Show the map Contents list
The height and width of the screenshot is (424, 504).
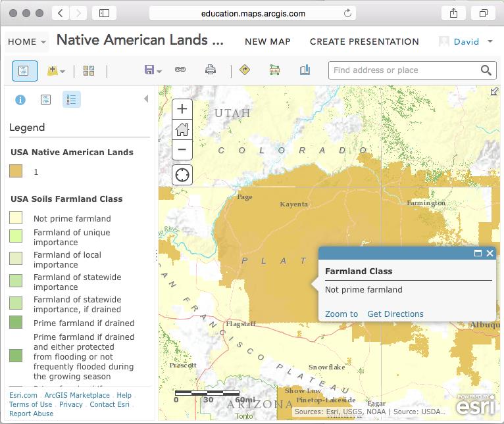45,99
